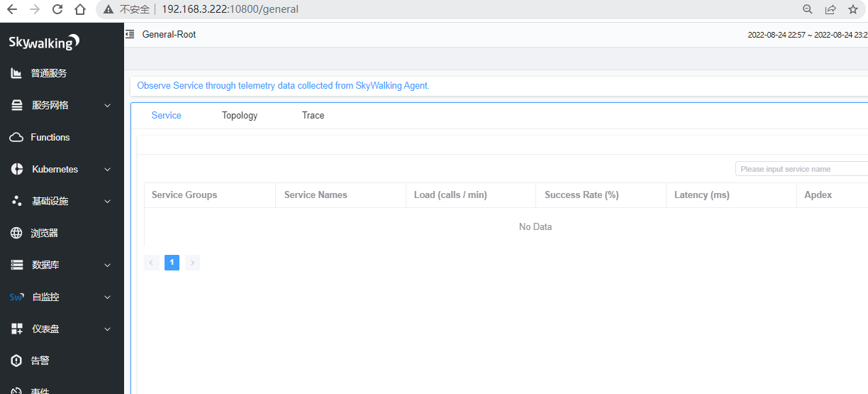Share this page via share icon
Viewport: 868px width, 394px height.
830,9
